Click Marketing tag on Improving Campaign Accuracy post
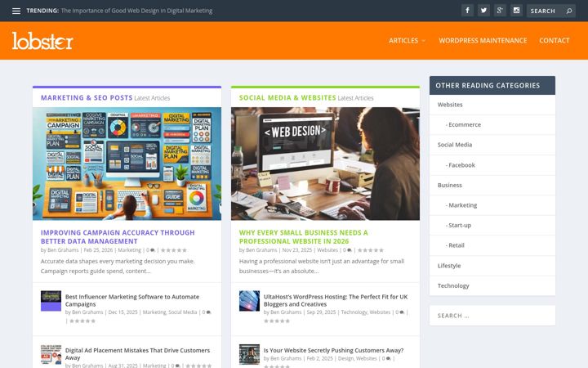Screen dimensions: 588x368 [130, 250]
